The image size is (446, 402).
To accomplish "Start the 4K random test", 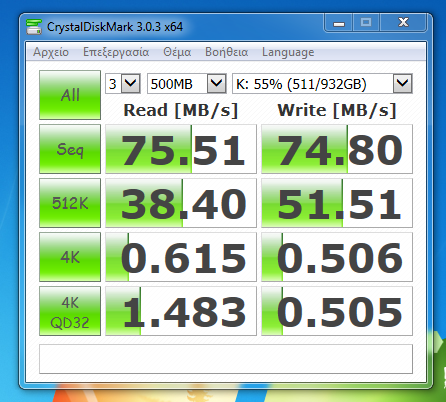I will tap(70, 257).
